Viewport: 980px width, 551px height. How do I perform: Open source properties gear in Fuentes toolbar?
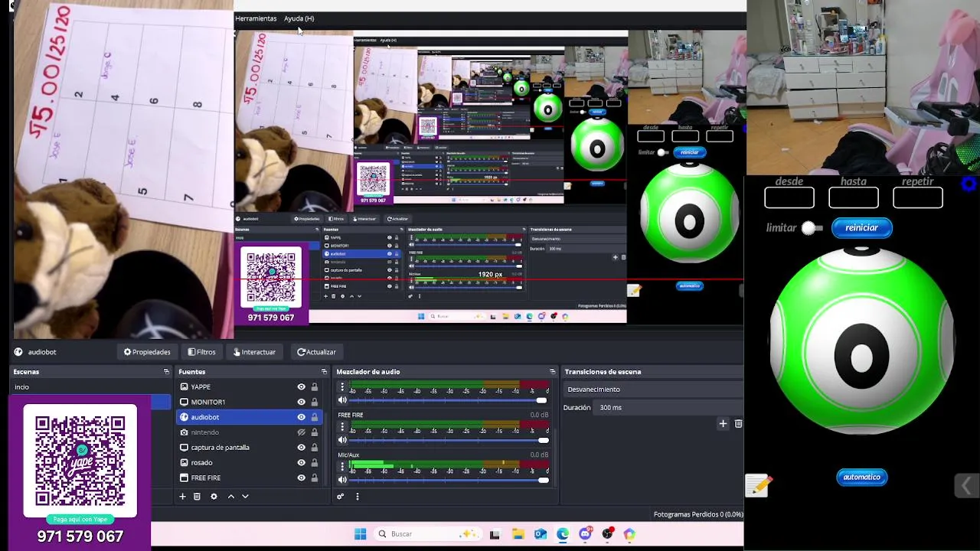coord(214,497)
